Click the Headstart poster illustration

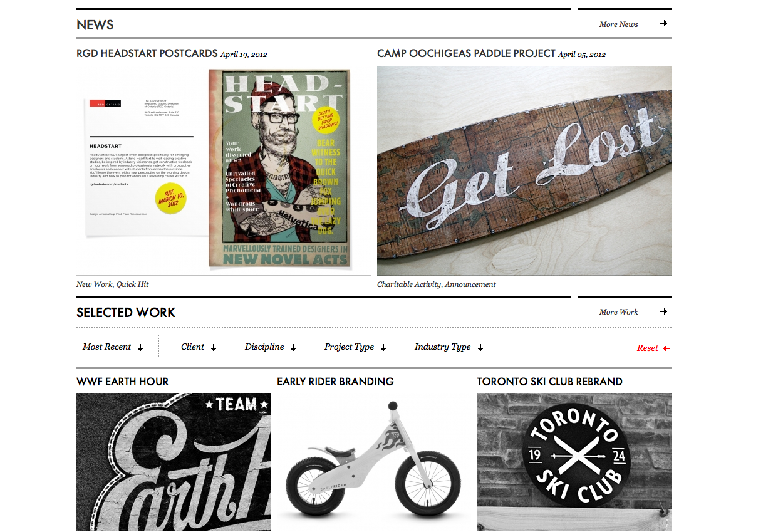pos(279,168)
